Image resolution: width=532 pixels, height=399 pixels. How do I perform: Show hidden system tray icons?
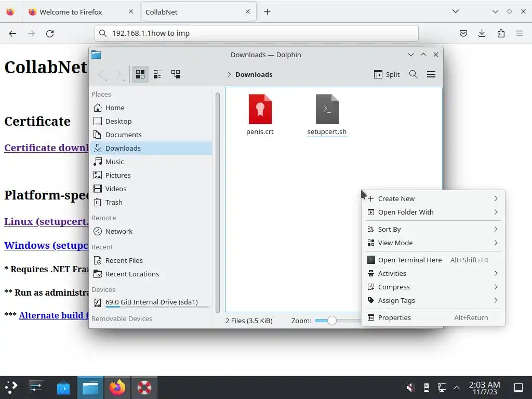pos(457,388)
